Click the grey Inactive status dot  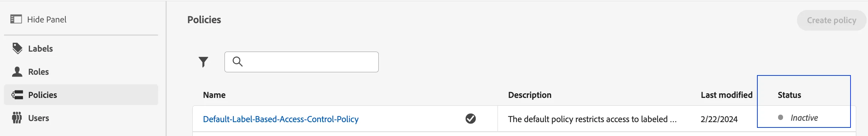click(x=781, y=117)
